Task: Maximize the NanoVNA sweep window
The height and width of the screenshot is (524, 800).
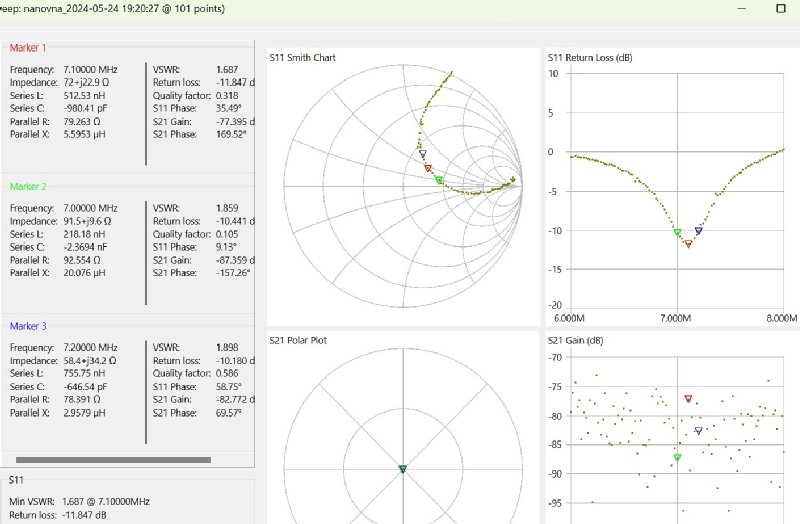Action: pos(781,9)
